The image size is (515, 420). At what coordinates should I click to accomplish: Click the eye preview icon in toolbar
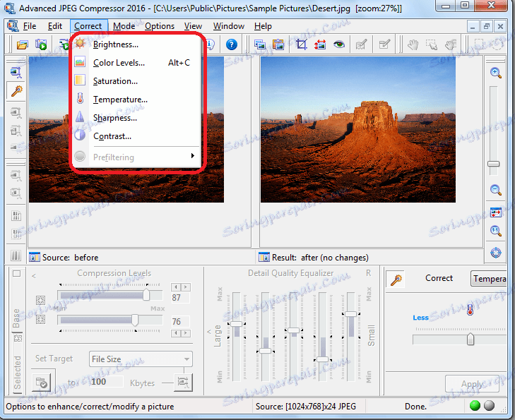pos(339,44)
